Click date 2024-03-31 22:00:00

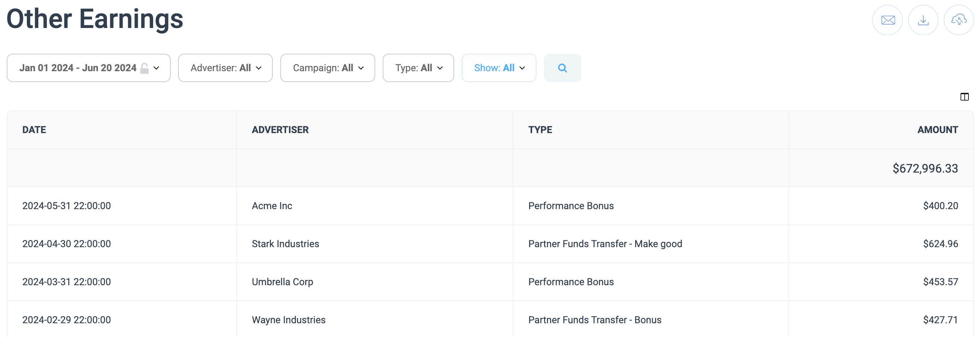[x=67, y=282]
